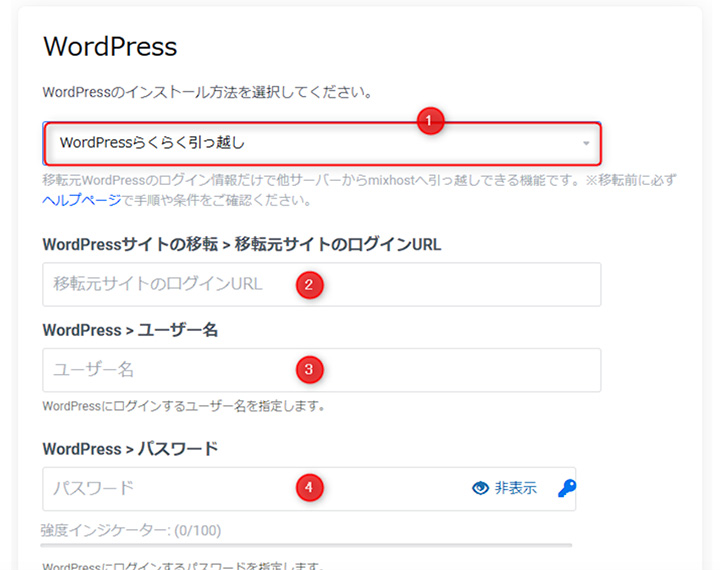Click label 移転元サイトのログインURL heading
The height and width of the screenshot is (570, 720).
coord(242,244)
